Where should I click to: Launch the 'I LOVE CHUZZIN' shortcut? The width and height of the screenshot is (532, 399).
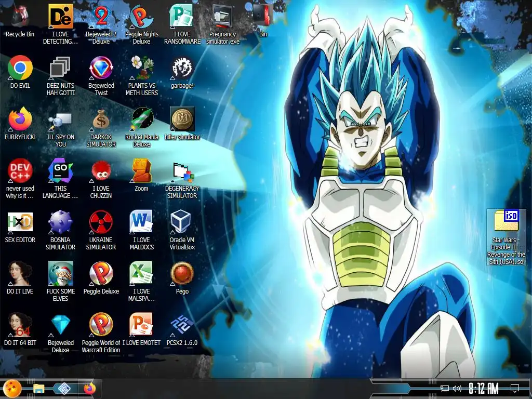pyautogui.click(x=101, y=179)
